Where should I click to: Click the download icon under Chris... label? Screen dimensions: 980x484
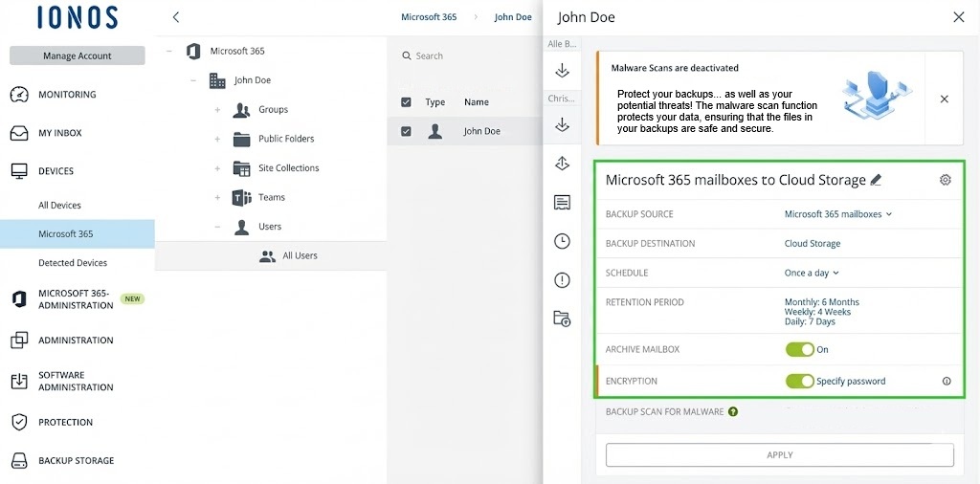562,125
